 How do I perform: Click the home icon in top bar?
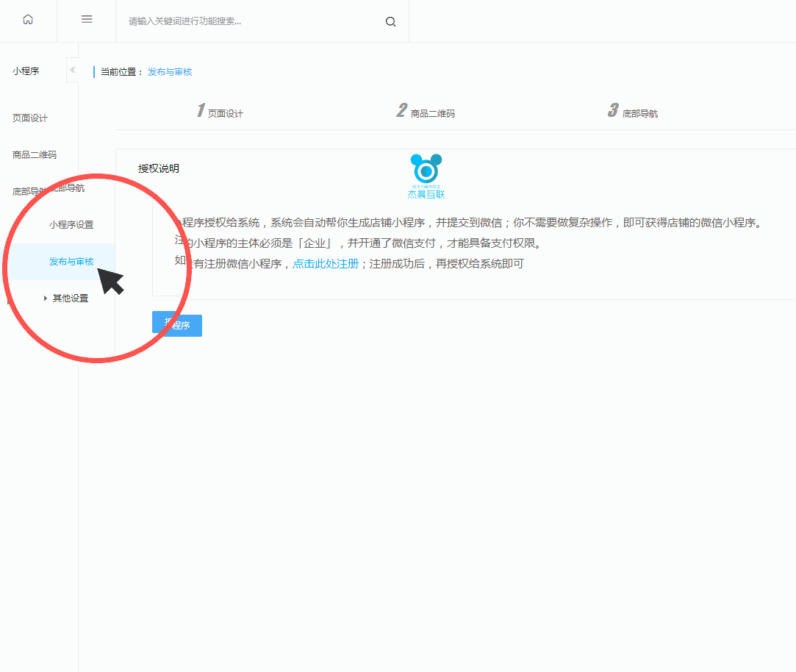click(28, 21)
